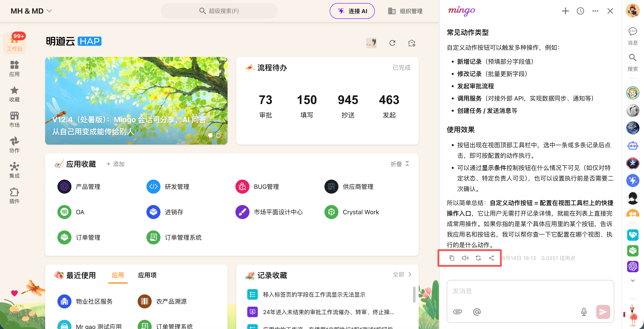This screenshot has height=329, width=644.
Task: Open Mingo chat history clock icon
Action: [x=580, y=11]
